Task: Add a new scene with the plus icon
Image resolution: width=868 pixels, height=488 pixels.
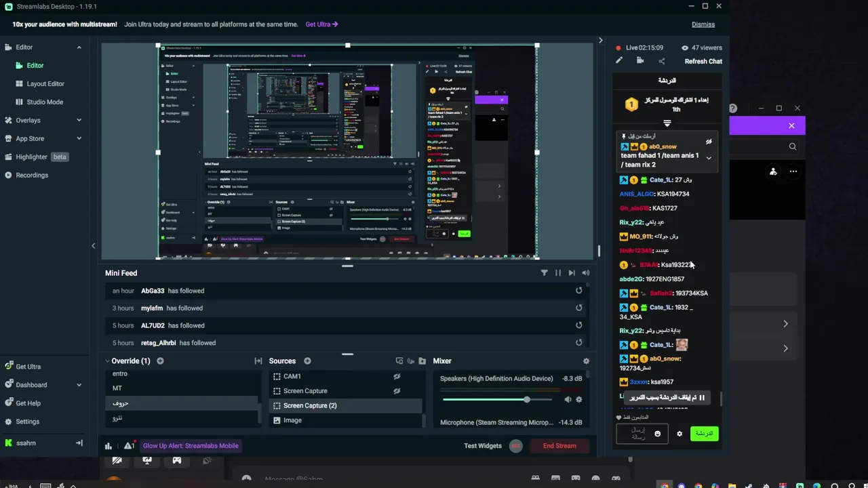Action: pos(160,361)
